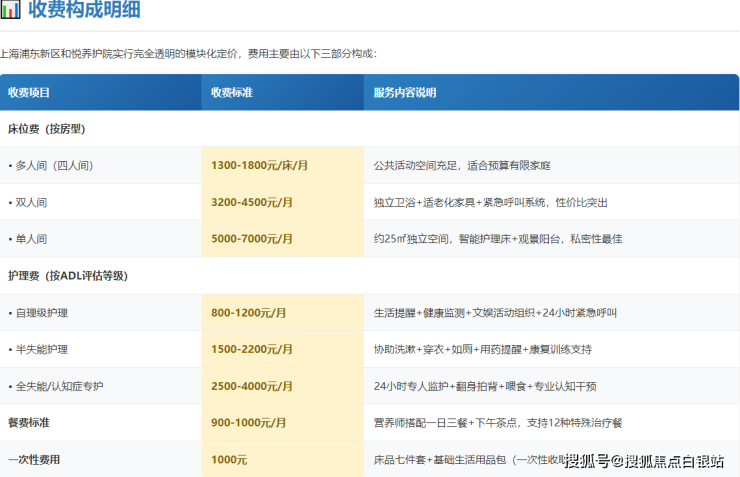Click the 搜狐号@搜狐焦点白银站 watermark
This screenshot has width=740, height=477.
pyautogui.click(x=644, y=461)
